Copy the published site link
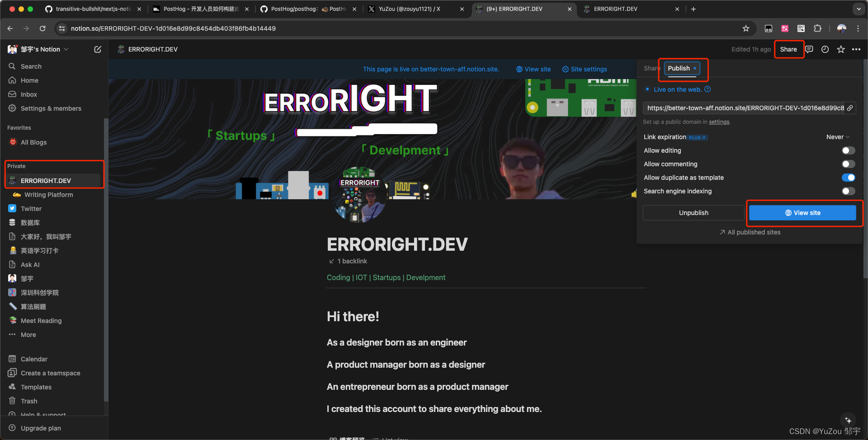The image size is (868, 440). point(850,108)
